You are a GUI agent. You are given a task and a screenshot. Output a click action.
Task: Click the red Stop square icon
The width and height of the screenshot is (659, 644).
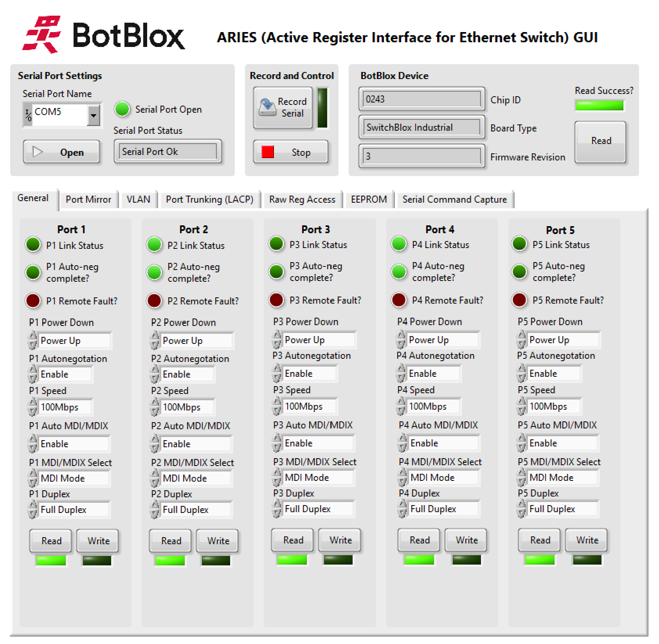268,152
